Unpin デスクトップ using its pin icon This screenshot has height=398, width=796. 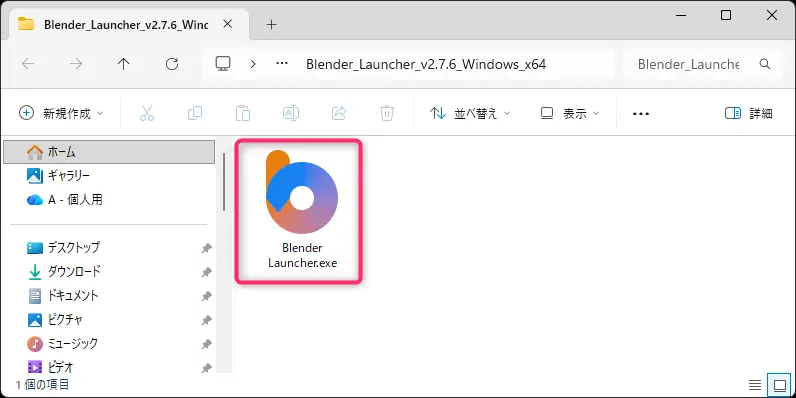point(206,248)
